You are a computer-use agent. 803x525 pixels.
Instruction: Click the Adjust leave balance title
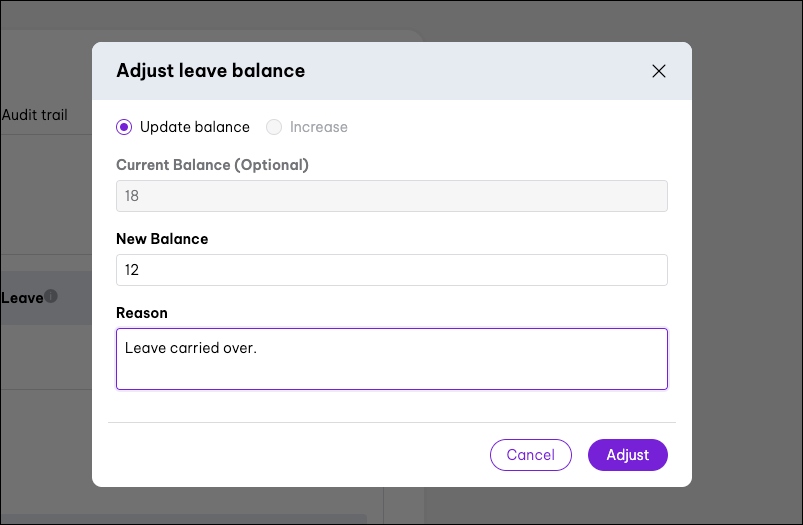click(x=210, y=71)
